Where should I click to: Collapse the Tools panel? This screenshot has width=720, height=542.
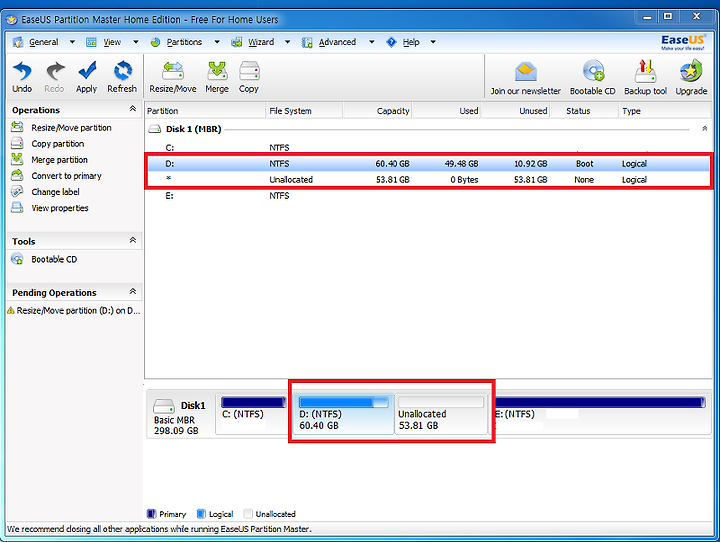point(133,240)
